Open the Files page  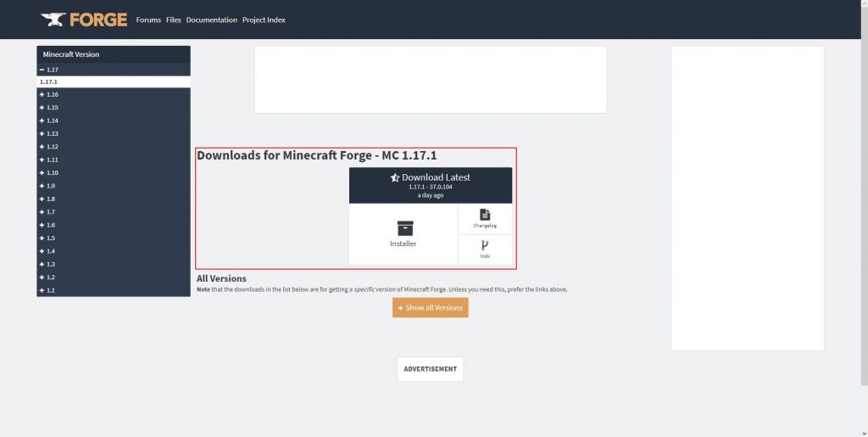pyautogui.click(x=173, y=20)
